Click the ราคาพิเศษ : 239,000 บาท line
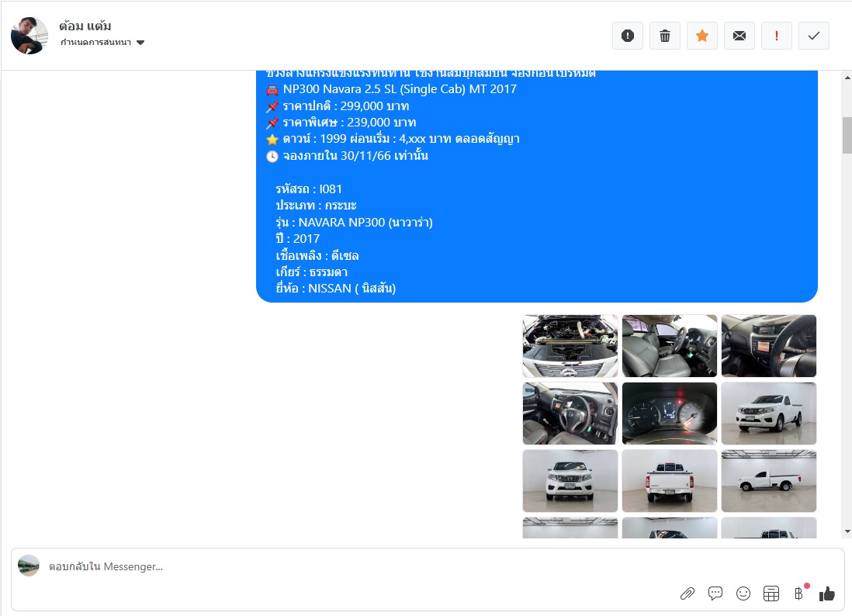Screen dimensions: 852x616 [349, 123]
